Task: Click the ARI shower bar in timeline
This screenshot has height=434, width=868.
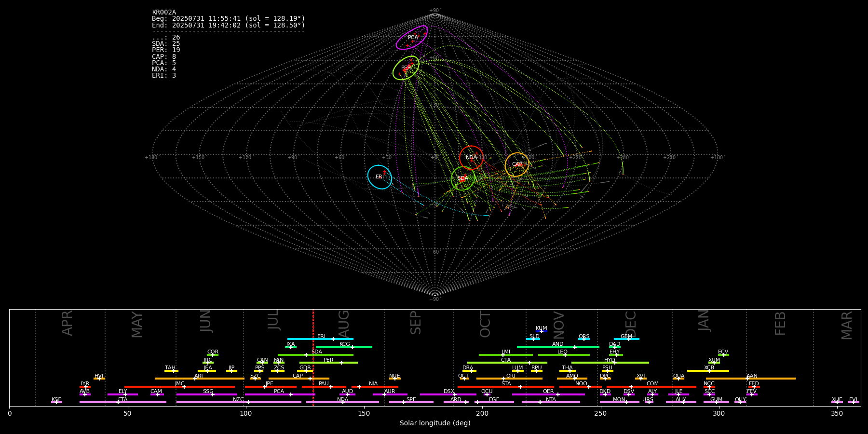Action: pyautogui.click(x=200, y=379)
